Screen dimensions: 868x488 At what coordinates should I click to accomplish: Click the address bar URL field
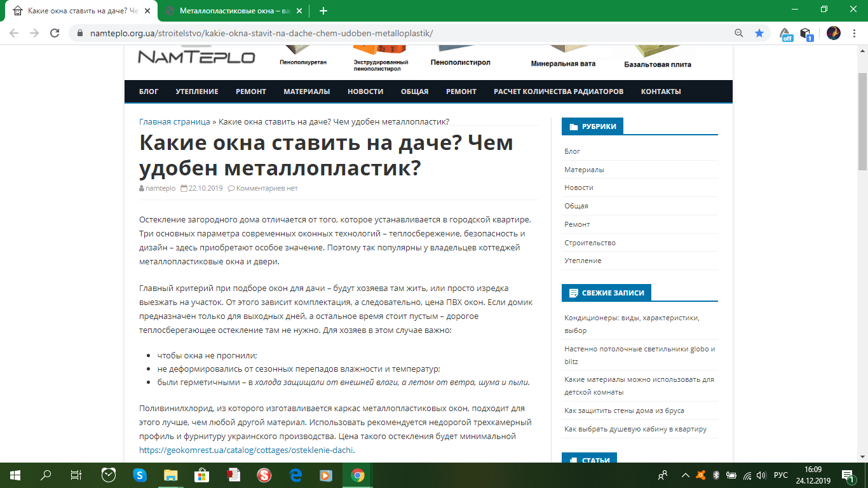pyautogui.click(x=407, y=33)
